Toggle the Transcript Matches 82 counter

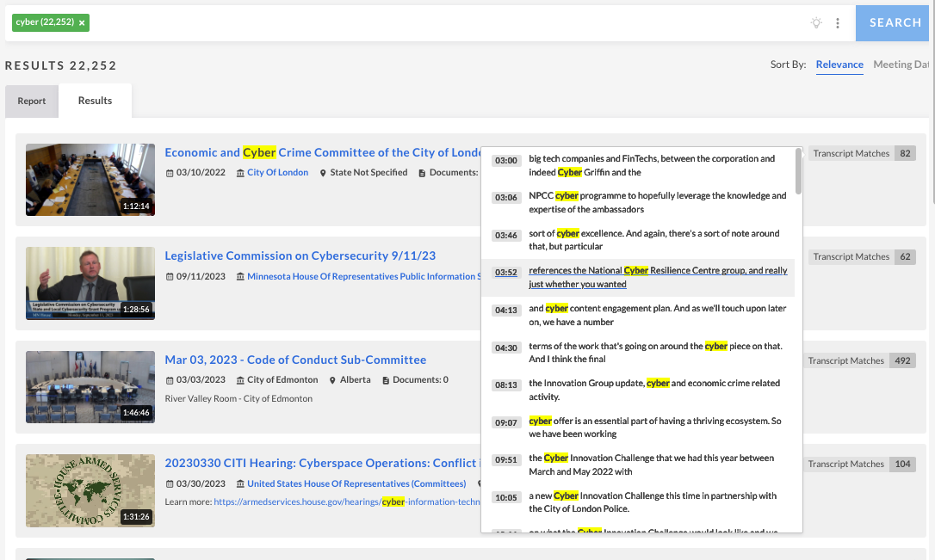pyautogui.click(x=860, y=153)
